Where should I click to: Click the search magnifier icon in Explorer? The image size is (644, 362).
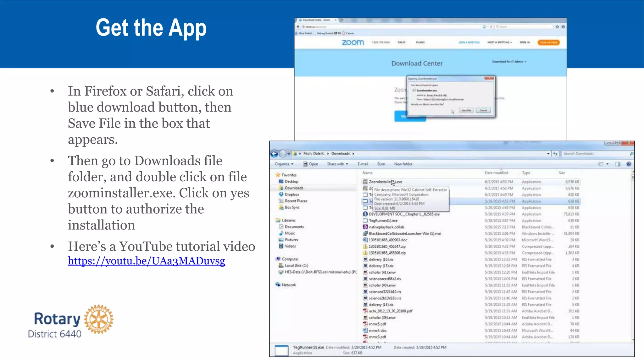[x=631, y=154]
